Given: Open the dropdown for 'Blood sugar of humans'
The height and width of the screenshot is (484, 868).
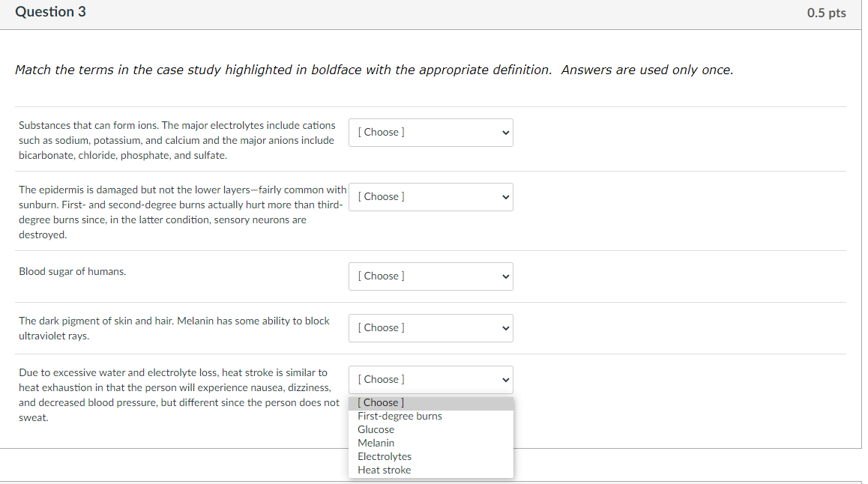Looking at the screenshot, I should pyautogui.click(x=431, y=276).
